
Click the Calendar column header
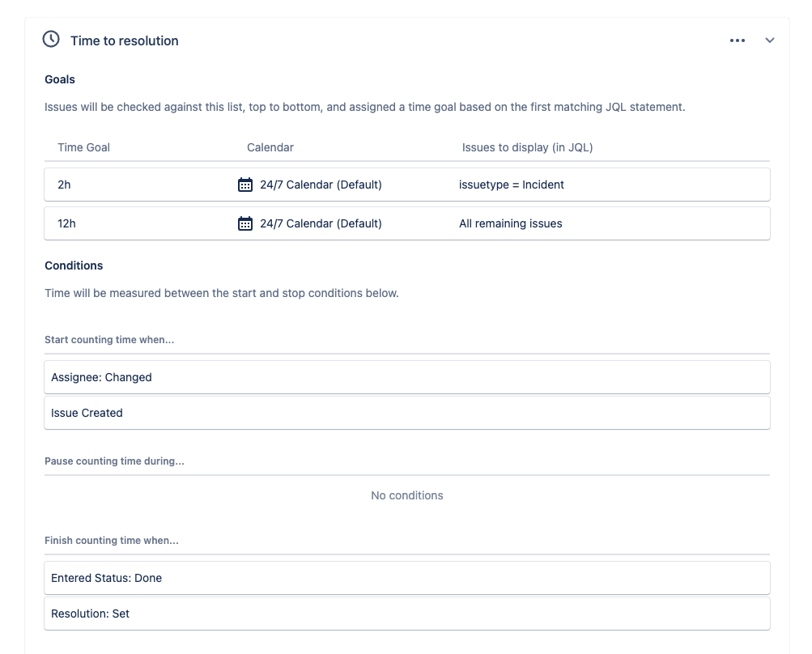pos(270,147)
